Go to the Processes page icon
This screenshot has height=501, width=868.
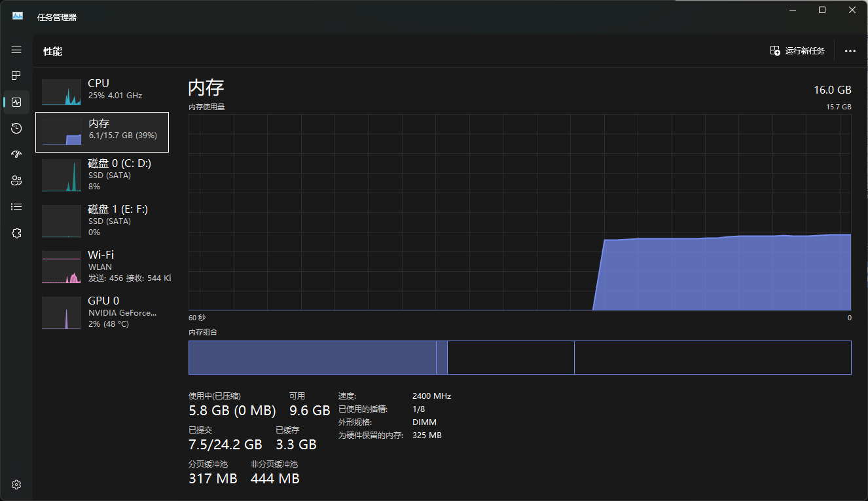(x=16, y=76)
